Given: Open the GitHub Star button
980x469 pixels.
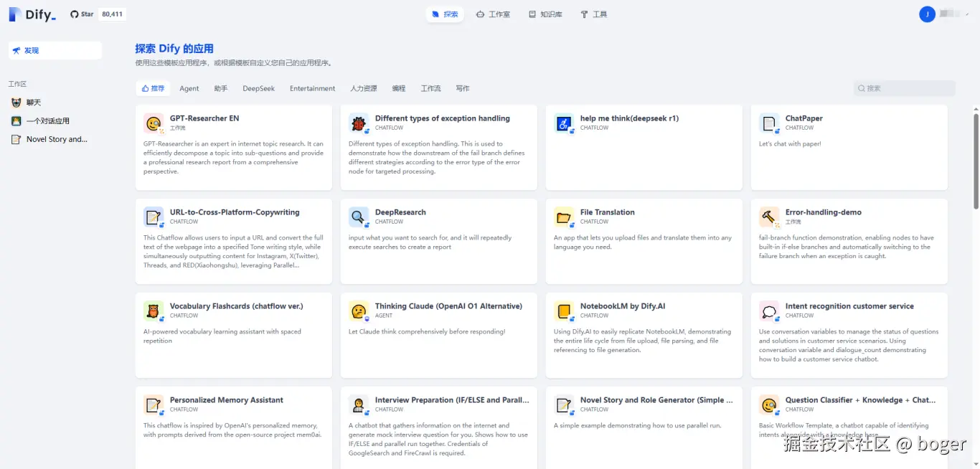Looking at the screenshot, I should 82,14.
